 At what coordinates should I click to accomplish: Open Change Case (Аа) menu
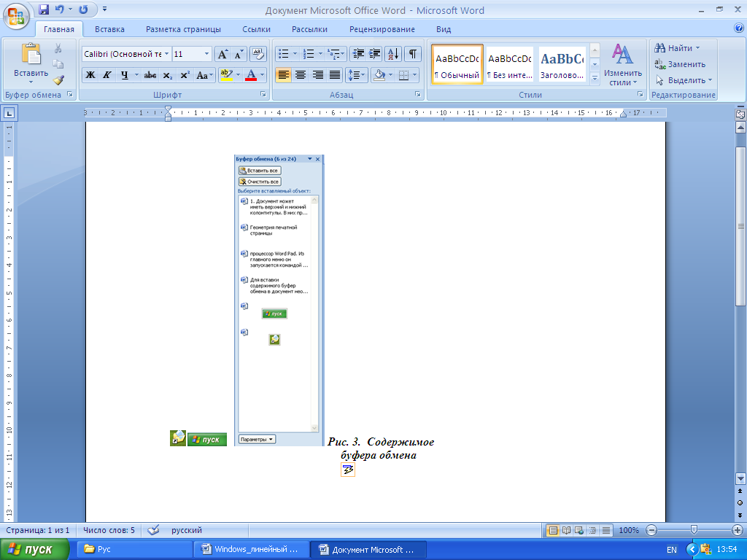tap(204, 75)
